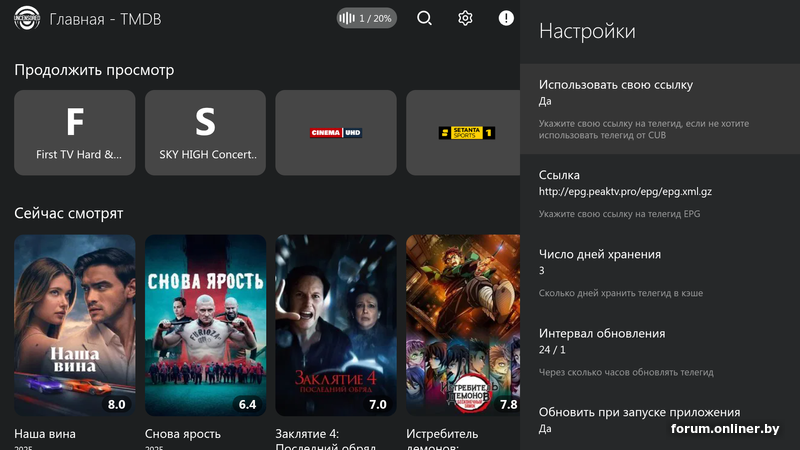The width and height of the screenshot is (800, 450).
Task: Edit the Ссылка EPG URL field
Action: [660, 193]
